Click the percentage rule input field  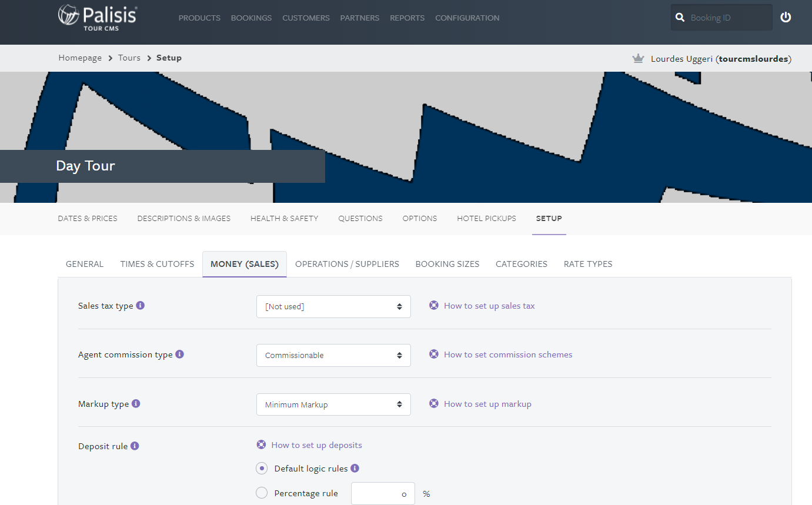point(382,493)
